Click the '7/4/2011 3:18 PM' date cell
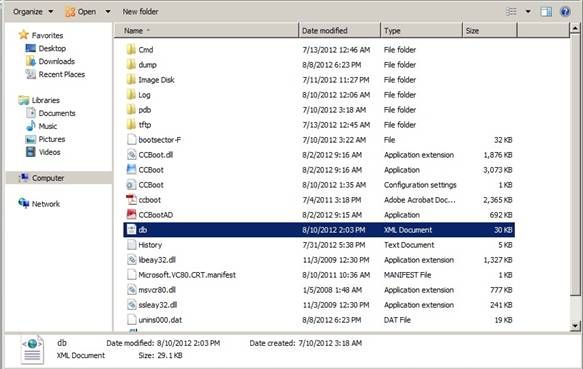583x369 pixels. [332, 200]
